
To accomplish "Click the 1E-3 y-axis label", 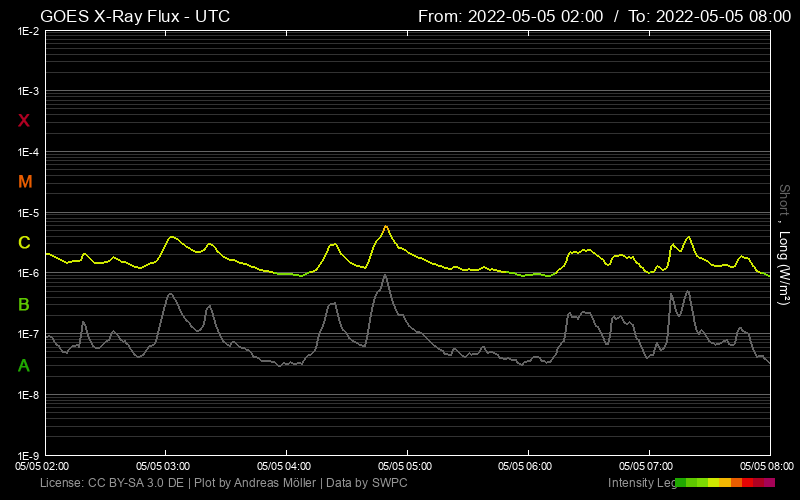I will (x=29, y=91).
